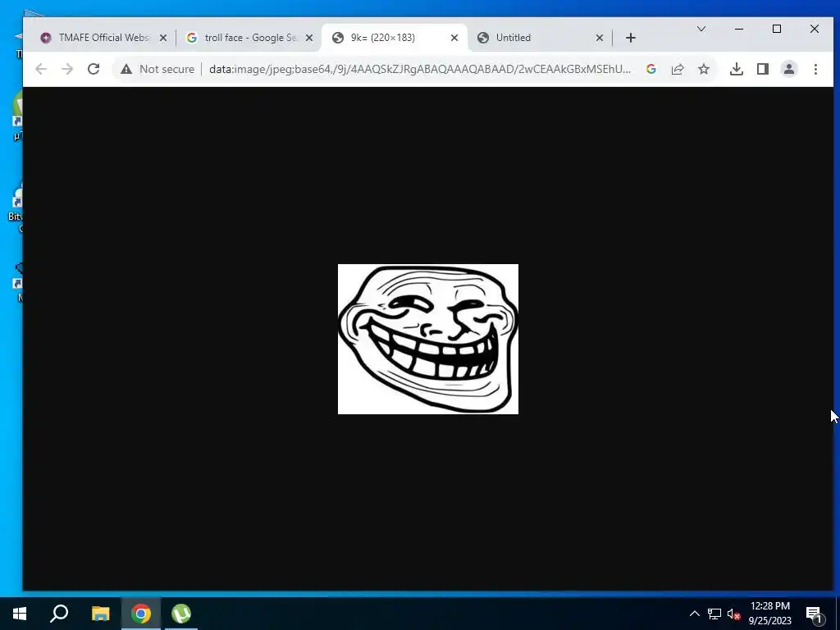Close the 9k= (220×183) tab
Viewport: 840px width, 630px height.
point(454,38)
